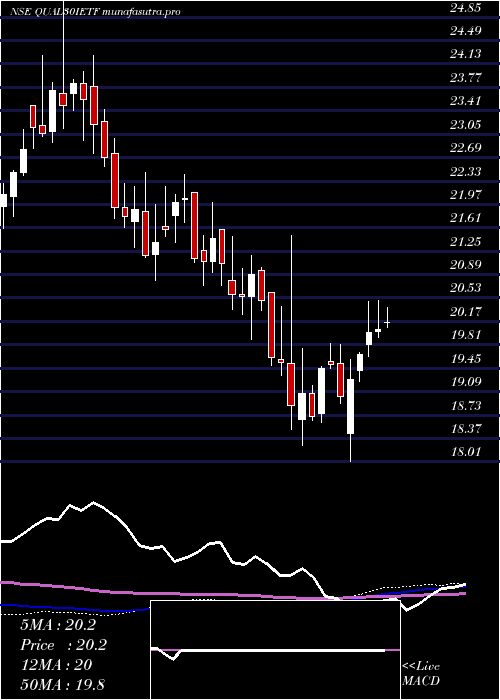Select the 20.89 axis value

tap(466, 264)
